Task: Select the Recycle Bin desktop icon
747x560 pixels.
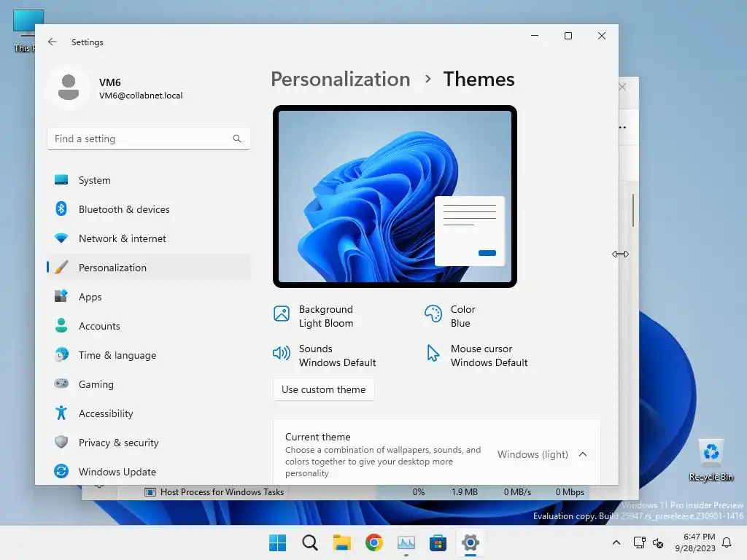Action: pyautogui.click(x=711, y=460)
